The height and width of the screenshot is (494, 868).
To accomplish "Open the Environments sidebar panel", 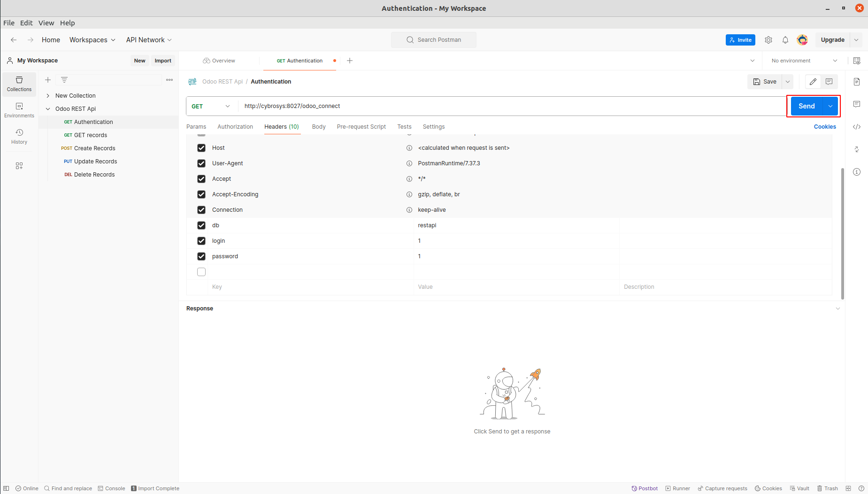I will [19, 110].
